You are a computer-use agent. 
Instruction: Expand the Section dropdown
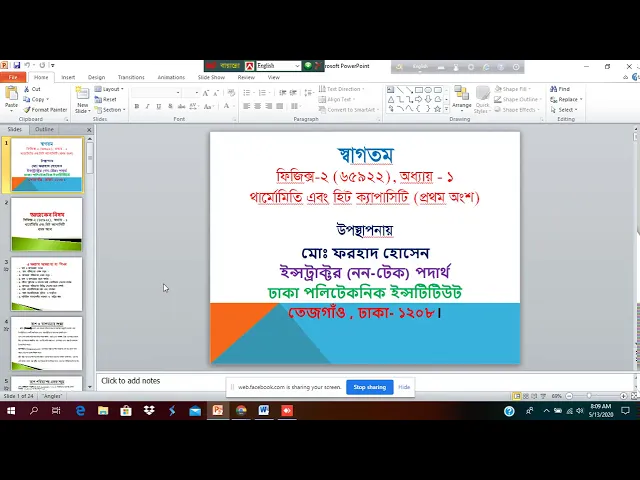click(110, 110)
